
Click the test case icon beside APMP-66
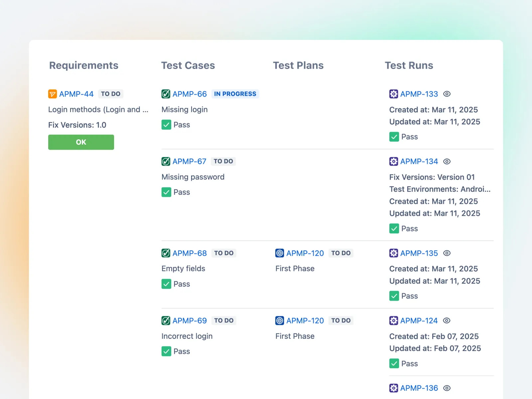click(x=166, y=94)
